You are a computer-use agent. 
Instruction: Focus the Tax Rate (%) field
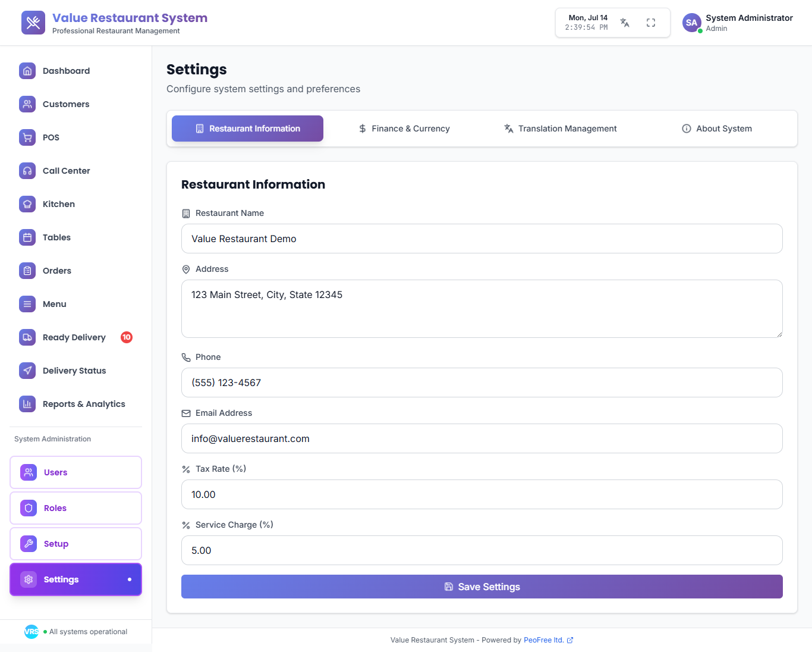[481, 494]
